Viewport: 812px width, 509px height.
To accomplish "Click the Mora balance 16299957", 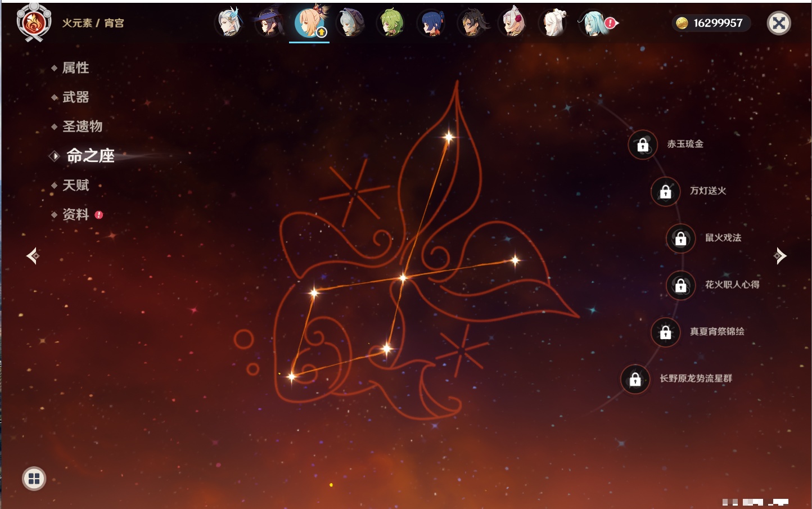I will pyautogui.click(x=718, y=23).
